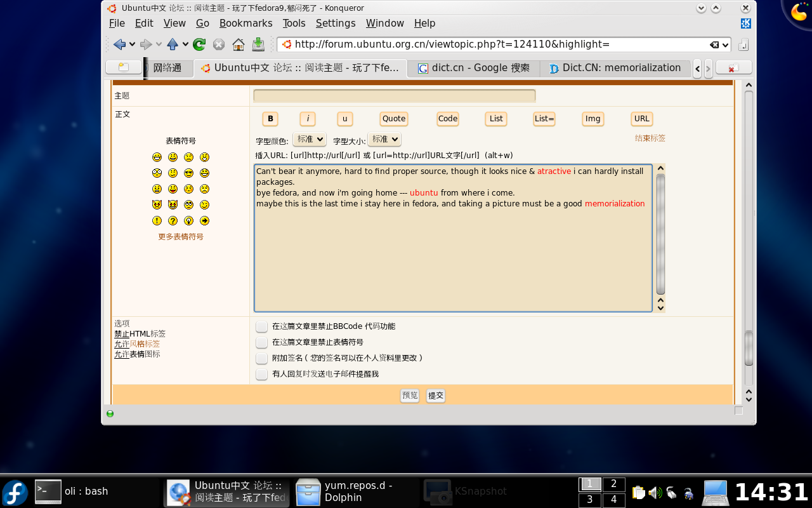
Task: Click the green download arrow toolbar icon
Action: [258, 44]
